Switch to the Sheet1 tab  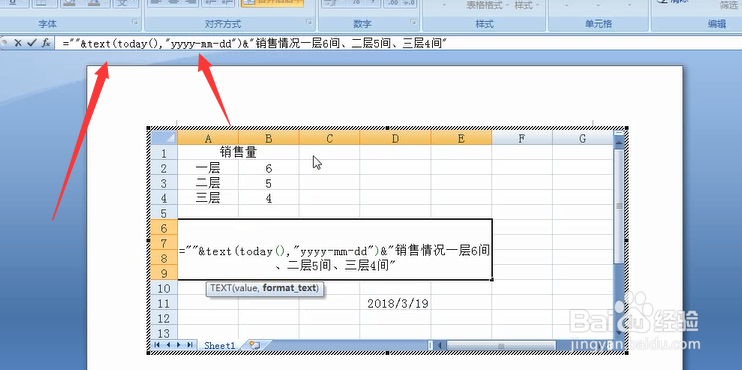point(220,345)
